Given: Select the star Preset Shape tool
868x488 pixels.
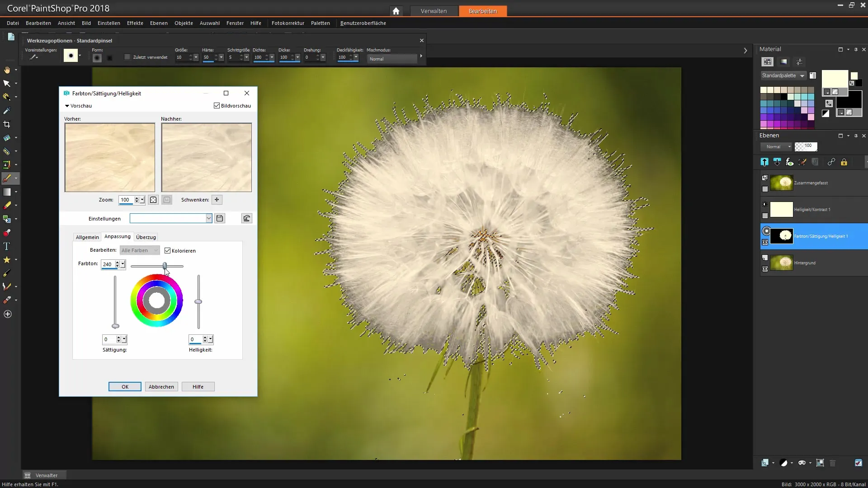Looking at the screenshot, I should coord(7,260).
